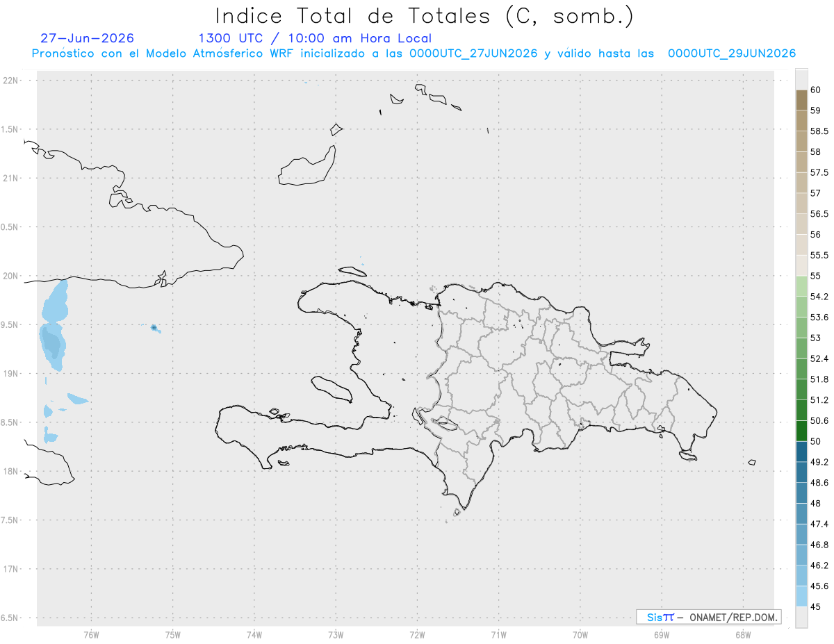The image size is (834, 644).
Task: Click the large light-blue shaded patch below 20N
Action: 55,302
